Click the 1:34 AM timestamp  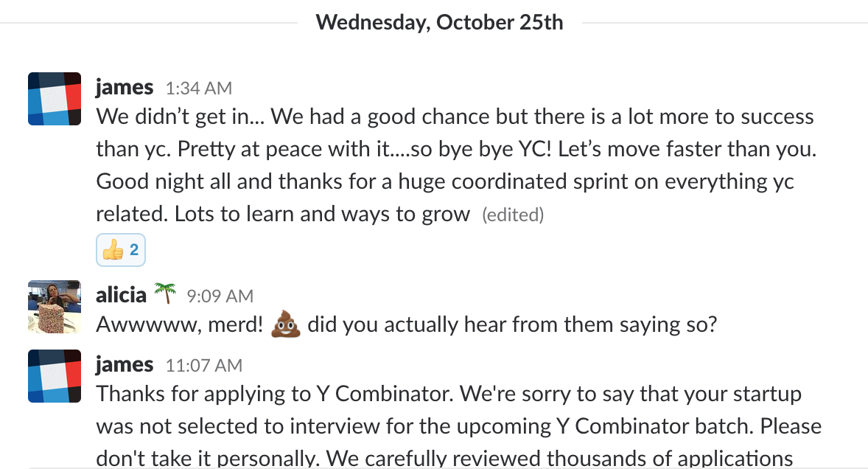point(199,88)
